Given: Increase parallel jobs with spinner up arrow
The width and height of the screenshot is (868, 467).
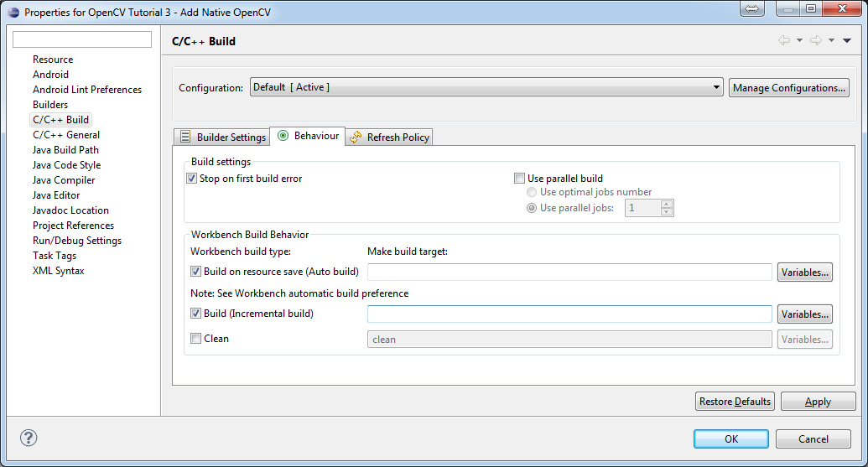Looking at the screenshot, I should pos(667,204).
